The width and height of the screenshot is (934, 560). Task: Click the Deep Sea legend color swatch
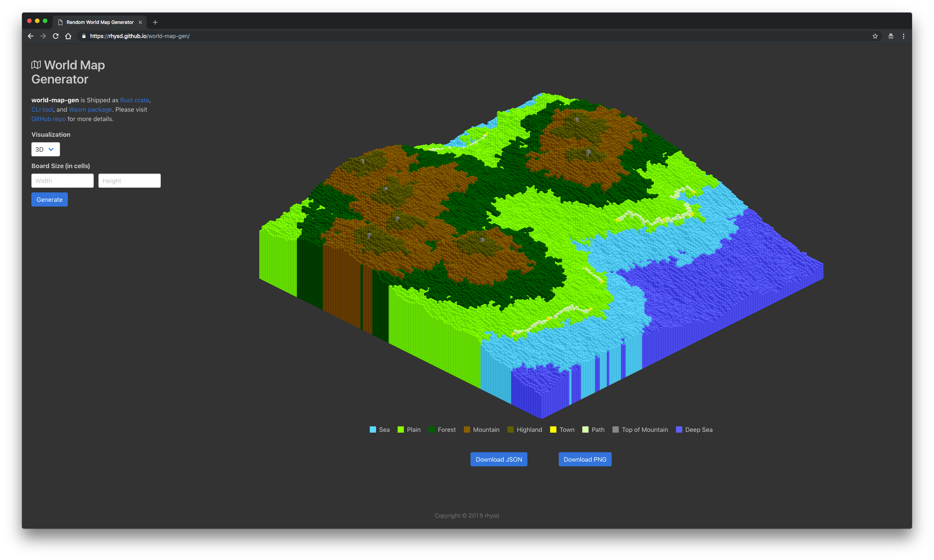pos(679,430)
